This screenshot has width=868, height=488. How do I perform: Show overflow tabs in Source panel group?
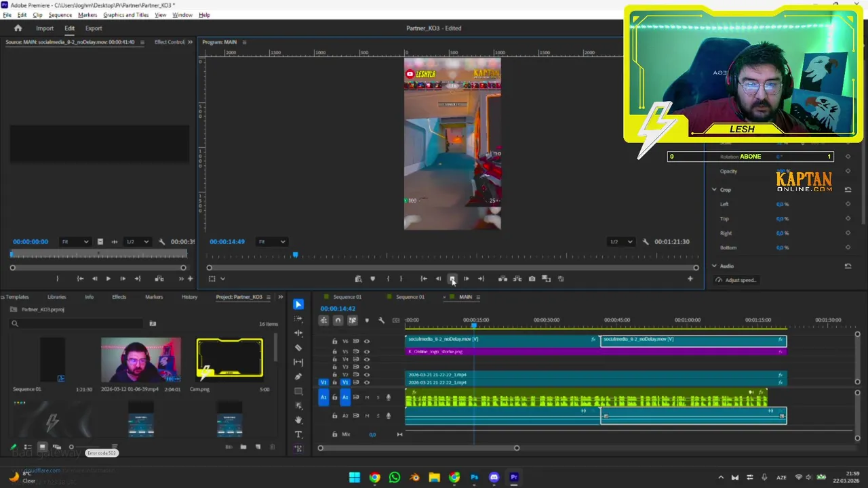click(x=190, y=42)
